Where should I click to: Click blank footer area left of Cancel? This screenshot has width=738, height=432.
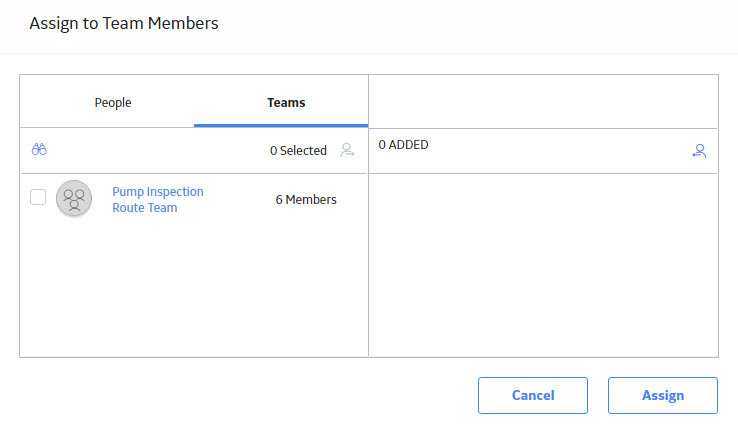(x=245, y=395)
